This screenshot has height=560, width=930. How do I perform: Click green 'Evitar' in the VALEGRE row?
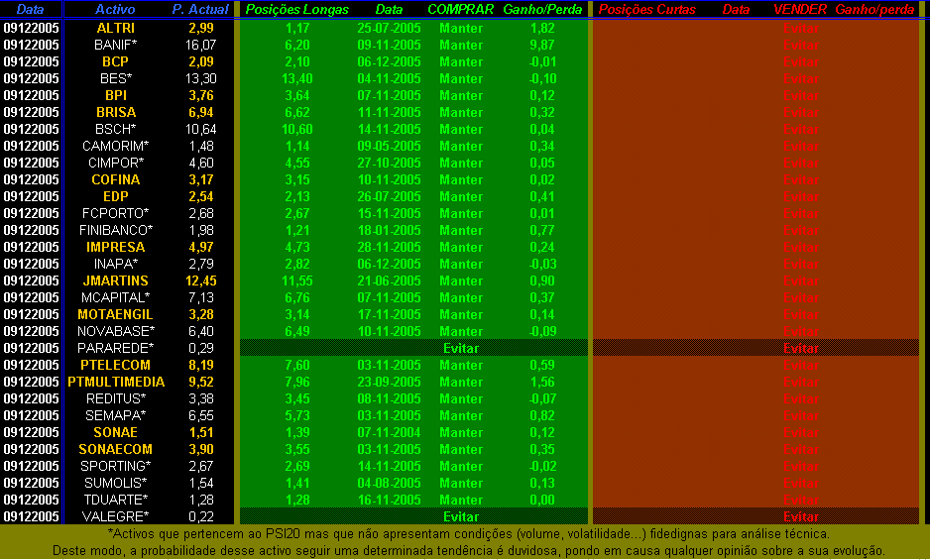pos(461,516)
